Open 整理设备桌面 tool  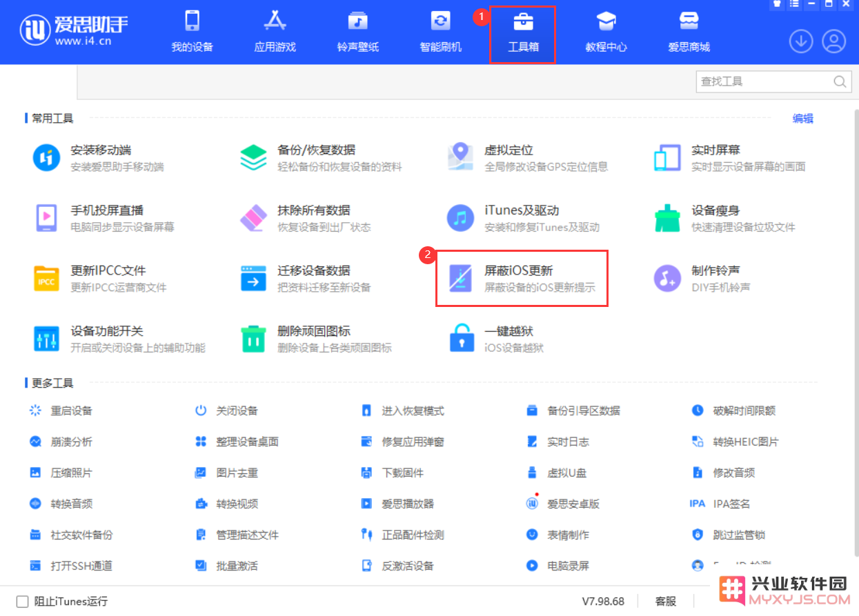237,441
